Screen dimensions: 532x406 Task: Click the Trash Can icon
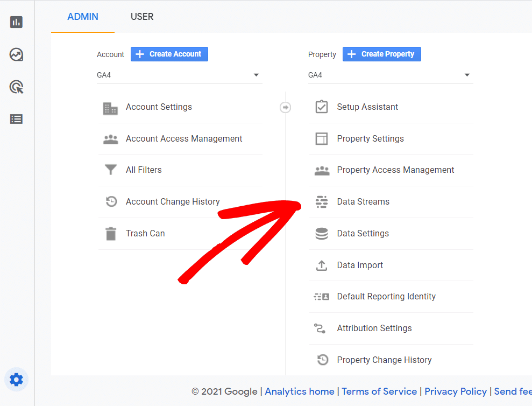coord(110,234)
